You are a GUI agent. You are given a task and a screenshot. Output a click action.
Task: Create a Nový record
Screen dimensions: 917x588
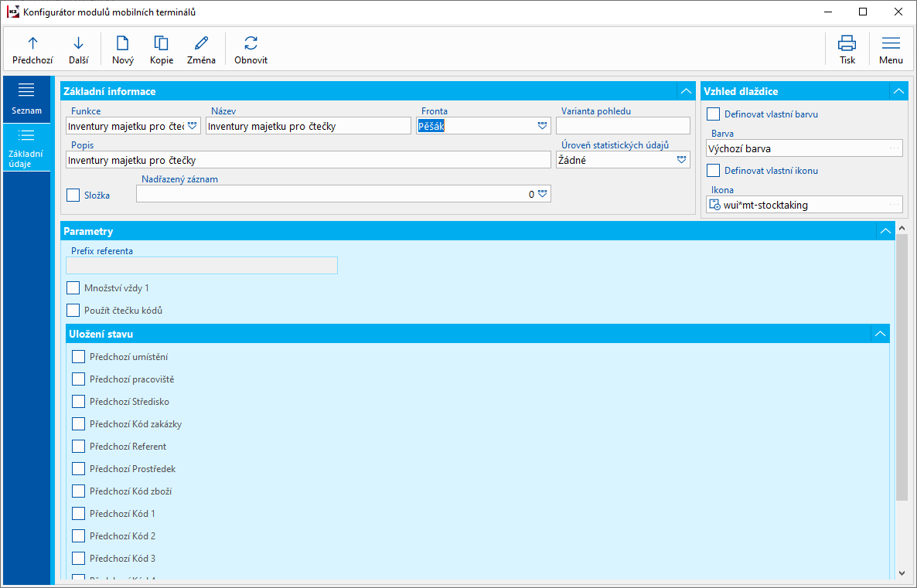[123, 49]
